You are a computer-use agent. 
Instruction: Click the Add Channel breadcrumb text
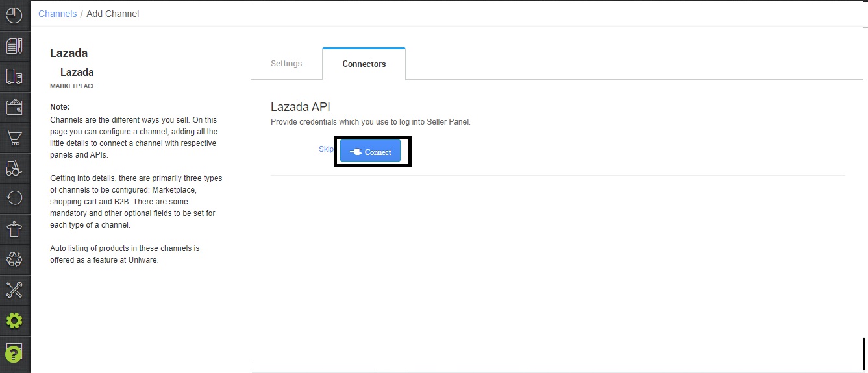click(x=113, y=14)
